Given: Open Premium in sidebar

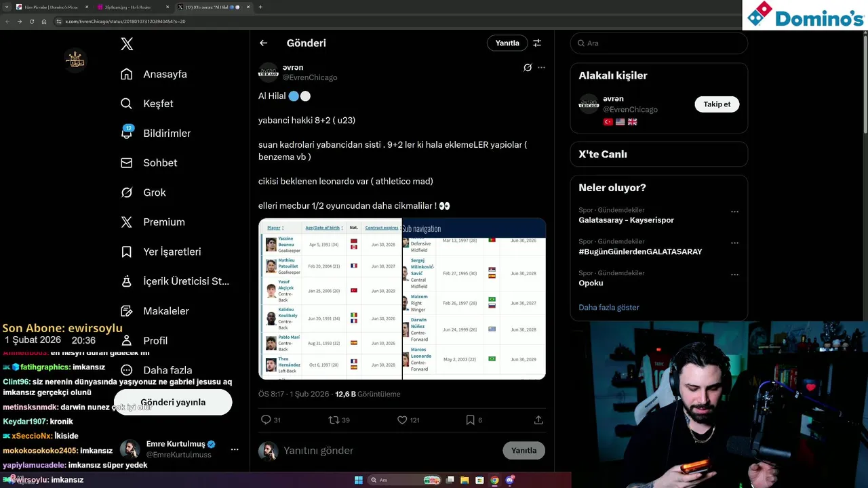Looking at the screenshot, I should click(153, 222).
